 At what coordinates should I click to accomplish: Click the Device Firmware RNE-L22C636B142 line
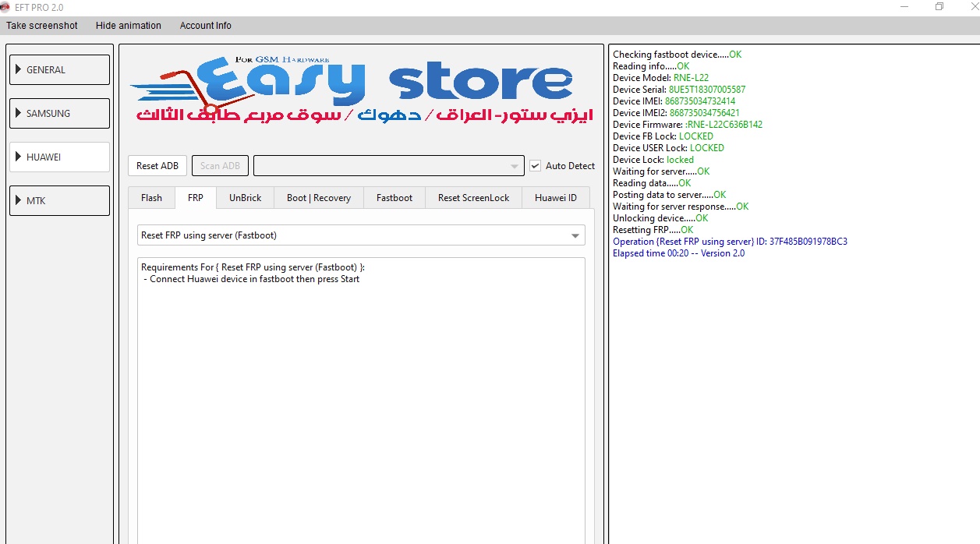tap(688, 125)
